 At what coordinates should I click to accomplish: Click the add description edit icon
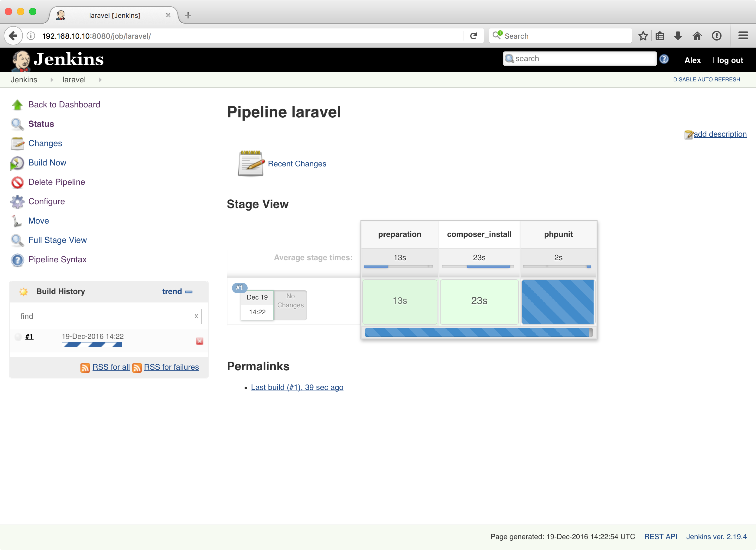click(x=689, y=134)
